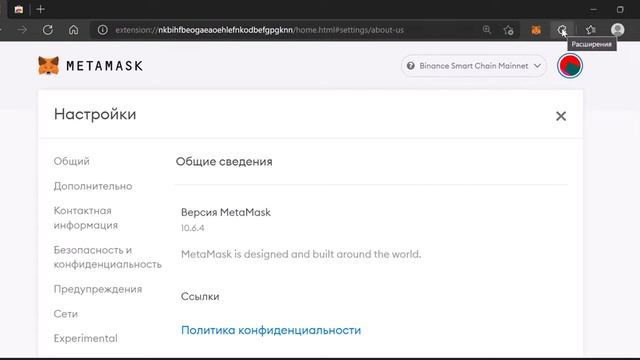Open the browser profile avatar

pos(618,29)
